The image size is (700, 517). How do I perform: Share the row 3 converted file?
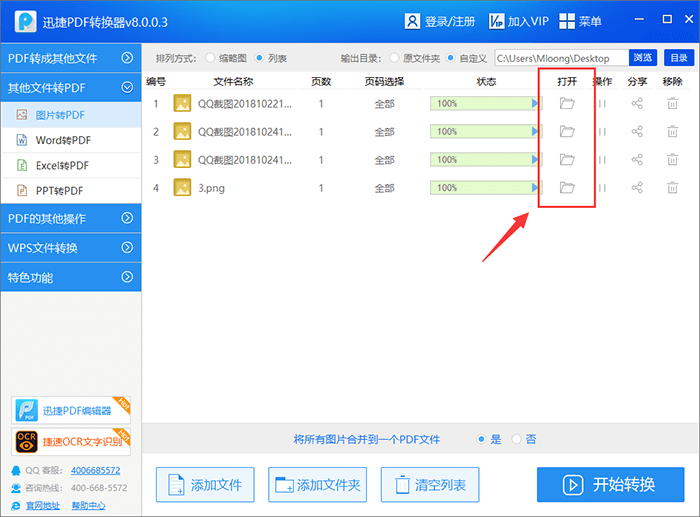pyautogui.click(x=637, y=160)
